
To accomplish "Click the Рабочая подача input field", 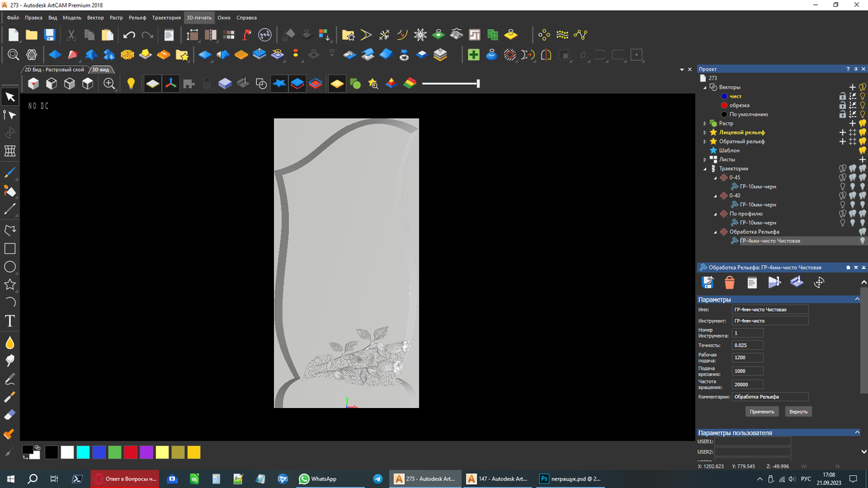I will click(748, 357).
